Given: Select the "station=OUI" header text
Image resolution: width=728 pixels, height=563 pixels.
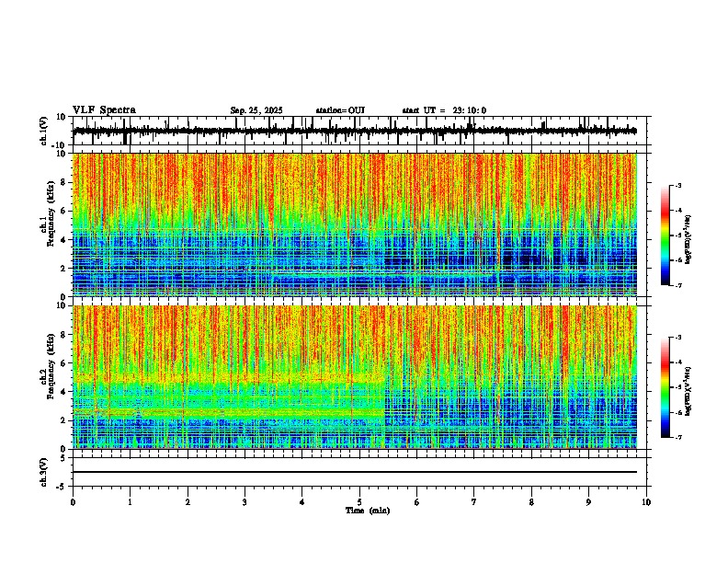Looking at the screenshot, I should tap(340, 110).
